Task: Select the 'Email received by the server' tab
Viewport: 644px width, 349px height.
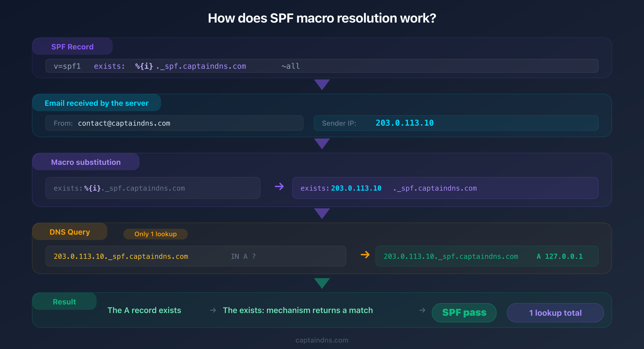Action: coord(96,103)
